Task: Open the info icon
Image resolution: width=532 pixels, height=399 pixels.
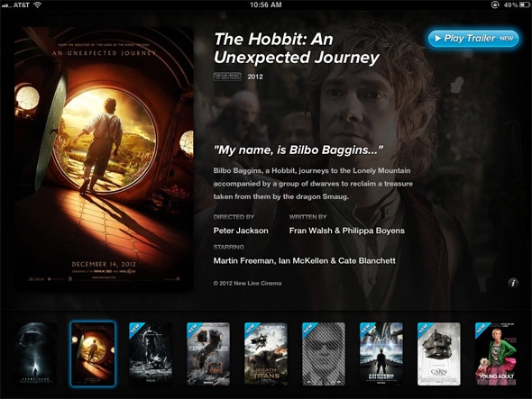Action: (x=513, y=283)
